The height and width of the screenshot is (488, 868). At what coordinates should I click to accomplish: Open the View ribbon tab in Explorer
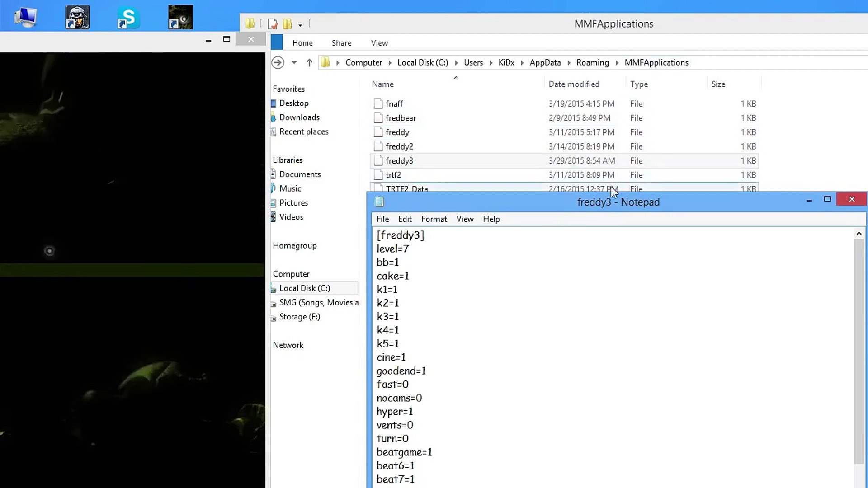point(379,43)
